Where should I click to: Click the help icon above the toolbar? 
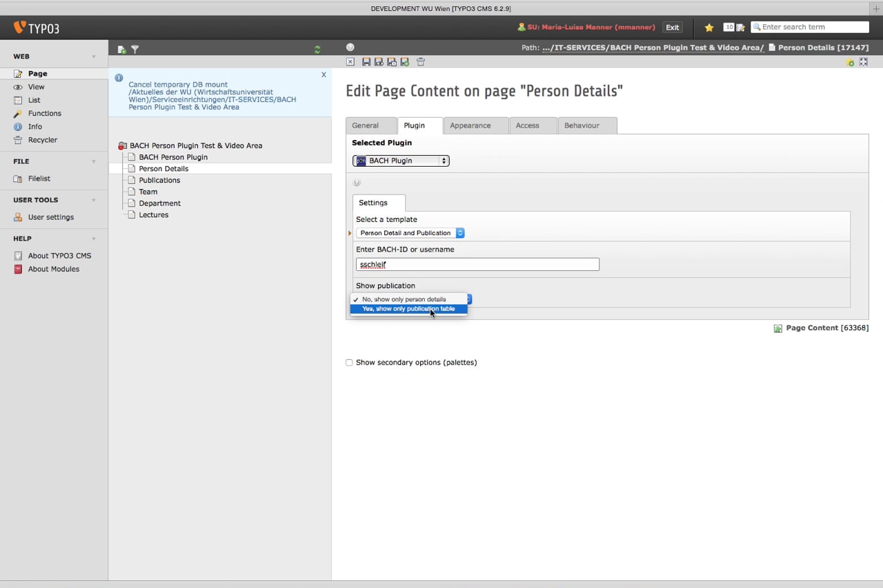[x=350, y=48]
